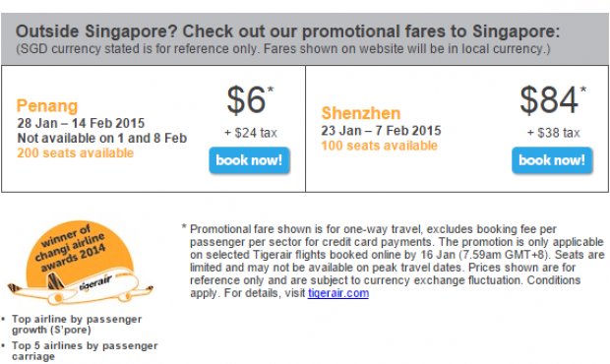Screen dimensions: 610x364
Task: Click the Shenzhen book now button
Action: coord(552,160)
